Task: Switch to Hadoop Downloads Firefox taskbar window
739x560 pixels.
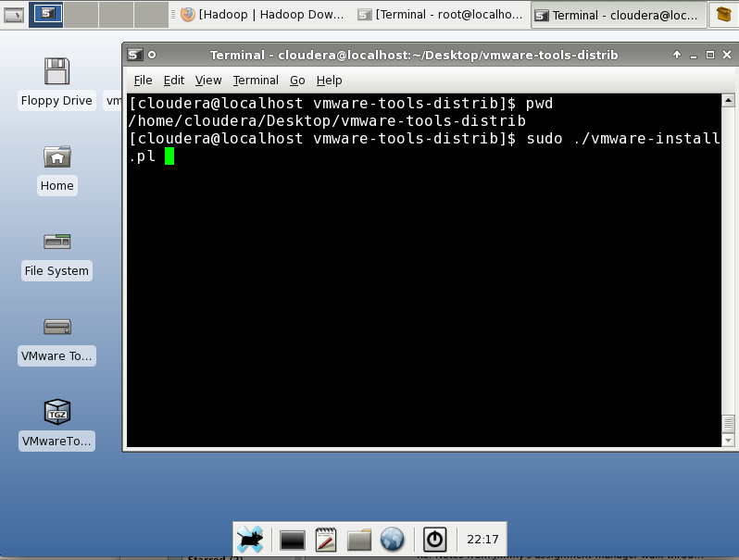Action: [x=262, y=15]
